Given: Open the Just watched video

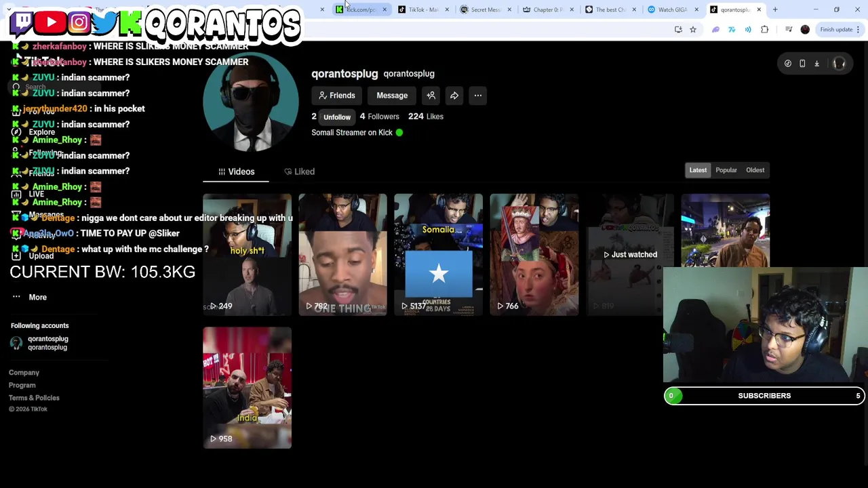Looking at the screenshot, I should (x=630, y=255).
